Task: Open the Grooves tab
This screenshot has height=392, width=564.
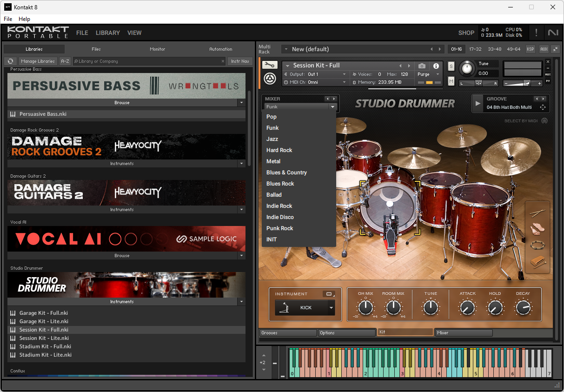Action: coord(288,333)
